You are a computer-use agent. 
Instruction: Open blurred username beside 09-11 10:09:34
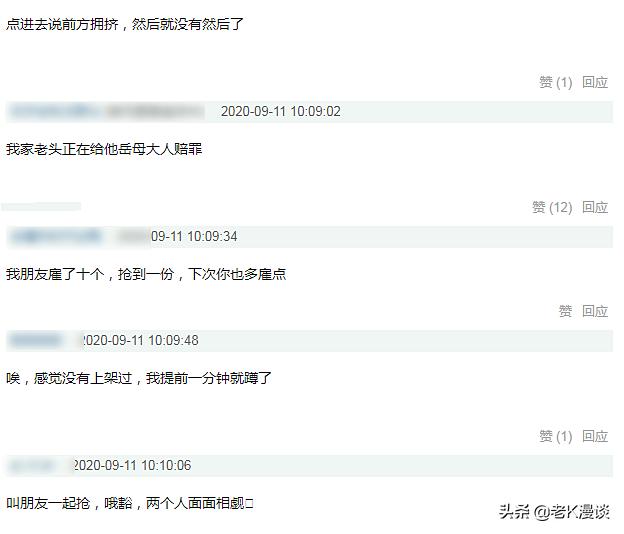coord(57,237)
